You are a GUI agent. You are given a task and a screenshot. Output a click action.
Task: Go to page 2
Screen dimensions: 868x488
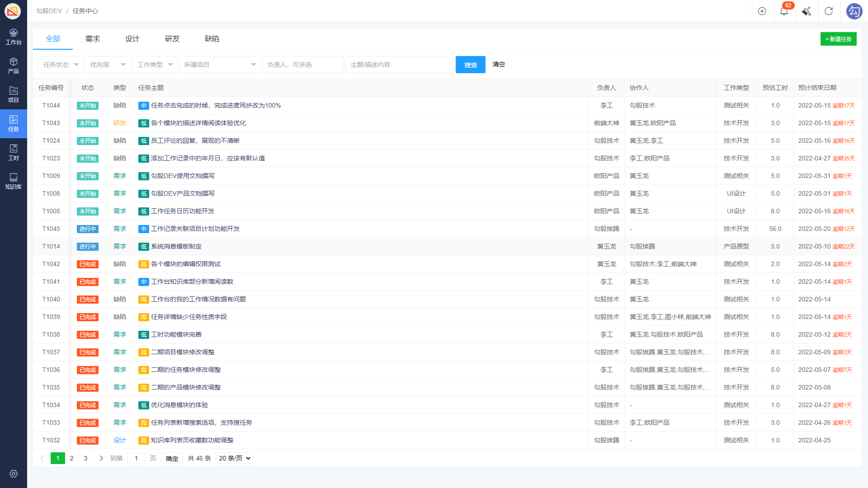[71, 458]
